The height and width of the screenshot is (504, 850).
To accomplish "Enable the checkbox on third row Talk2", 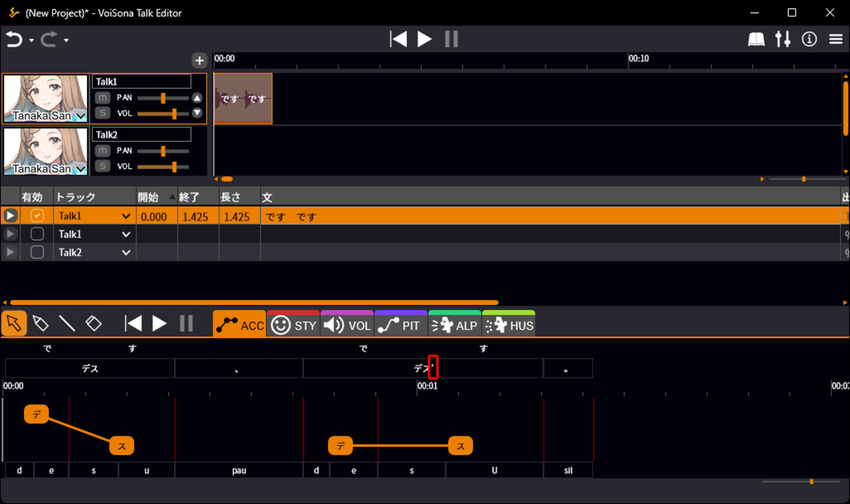I will [x=37, y=252].
